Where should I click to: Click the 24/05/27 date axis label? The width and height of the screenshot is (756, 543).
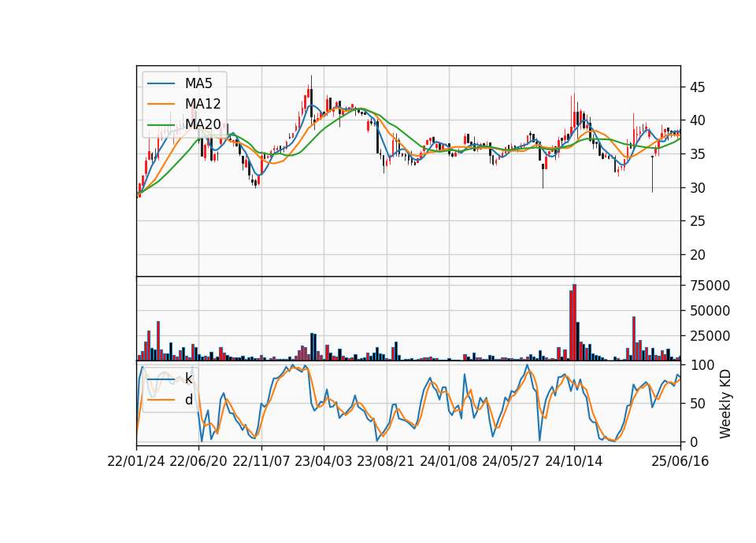pos(510,461)
